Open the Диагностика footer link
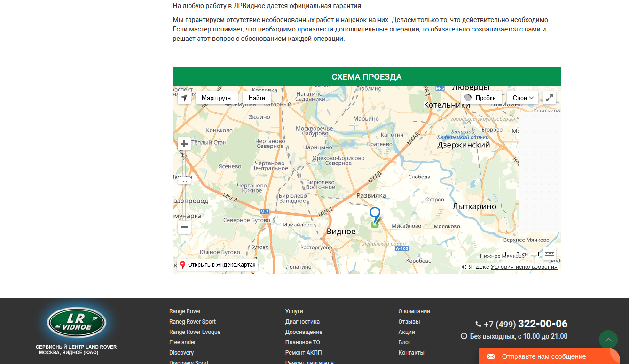This screenshot has height=364, width=629. point(302,322)
